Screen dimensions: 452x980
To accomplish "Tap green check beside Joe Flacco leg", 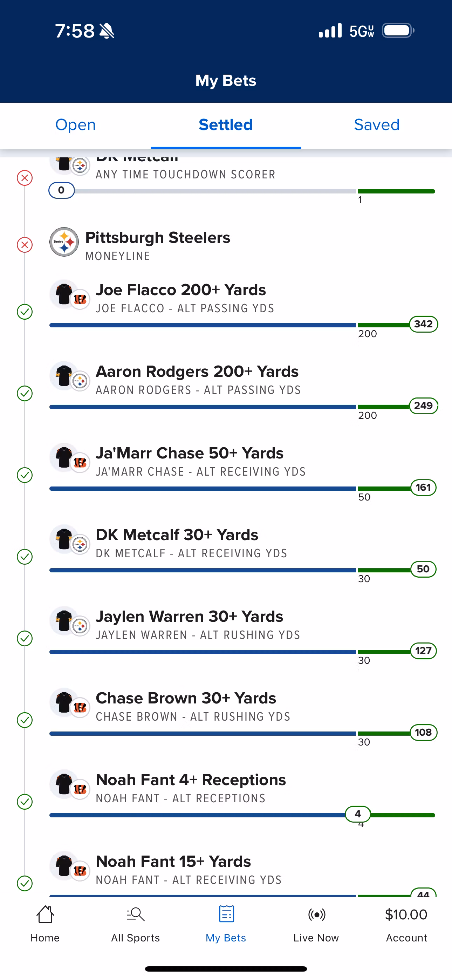I will [25, 312].
